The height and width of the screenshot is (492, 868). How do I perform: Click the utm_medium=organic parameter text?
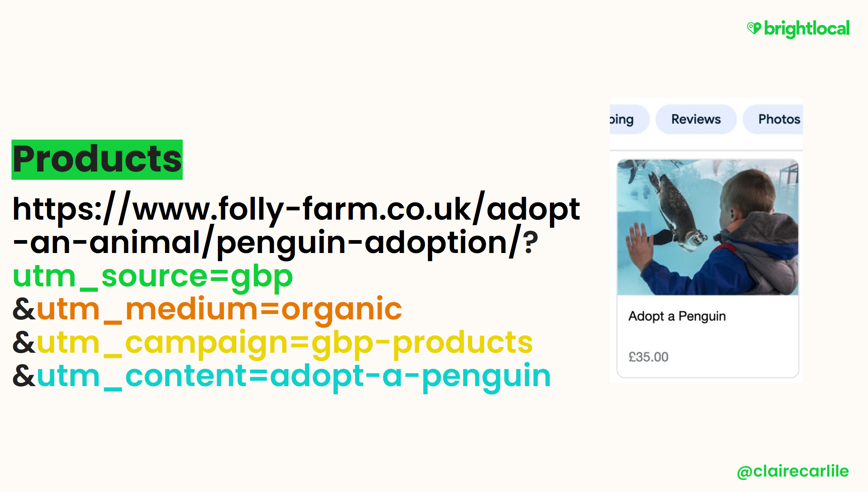click(x=221, y=308)
